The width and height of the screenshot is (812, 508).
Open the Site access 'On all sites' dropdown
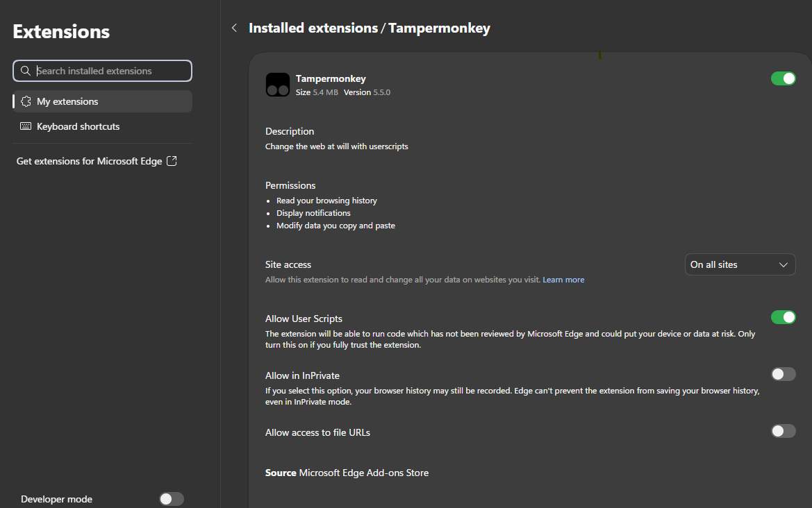click(x=740, y=264)
